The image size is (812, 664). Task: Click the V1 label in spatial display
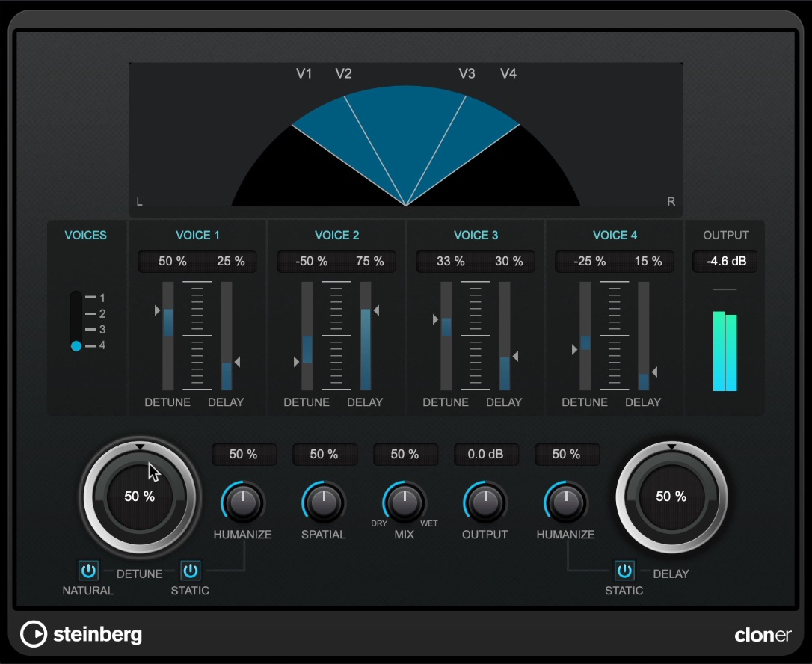click(x=304, y=73)
